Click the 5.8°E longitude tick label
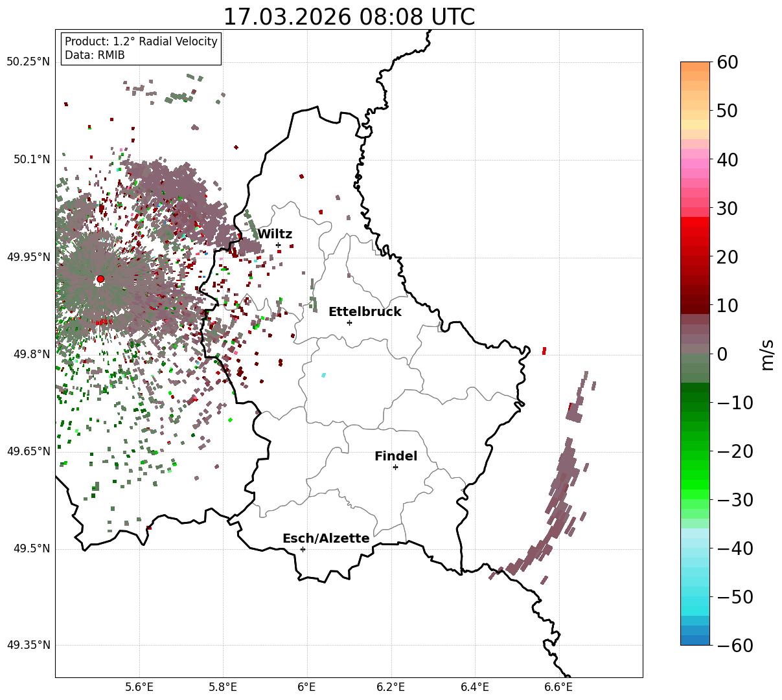This screenshot has width=782, height=700. click(223, 687)
